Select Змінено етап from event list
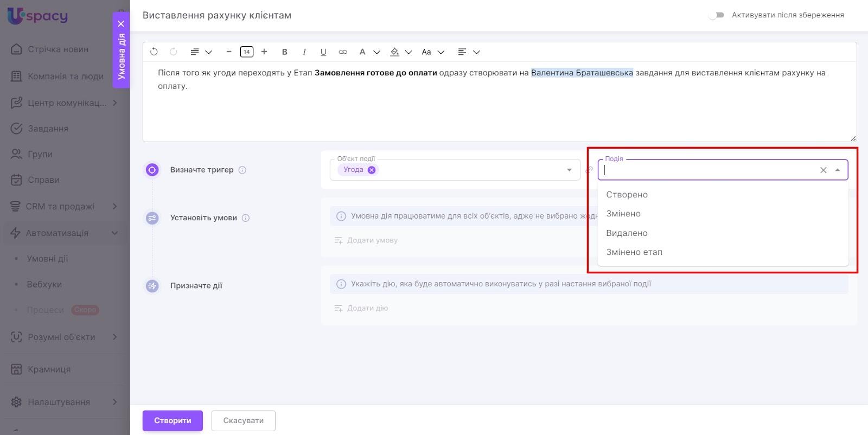868x435 pixels. [x=634, y=252]
